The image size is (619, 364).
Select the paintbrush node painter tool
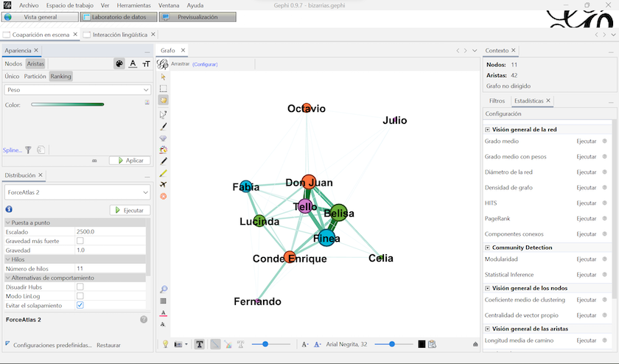pyautogui.click(x=164, y=126)
